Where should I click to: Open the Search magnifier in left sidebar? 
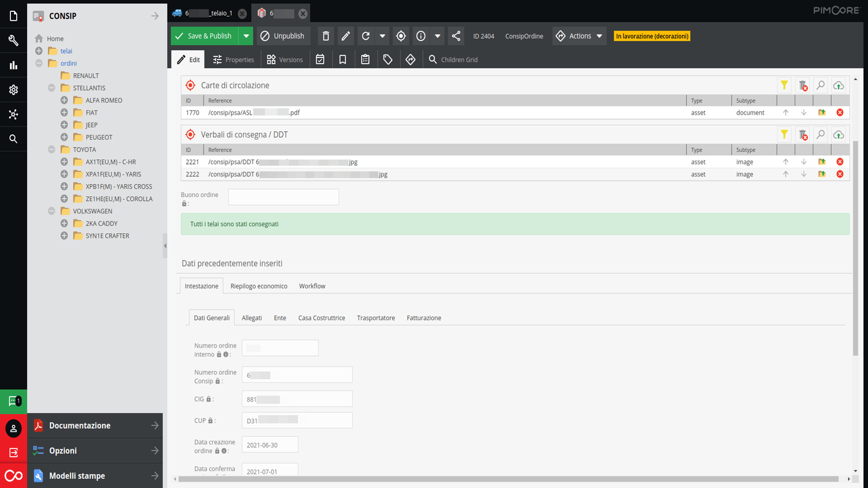click(14, 139)
